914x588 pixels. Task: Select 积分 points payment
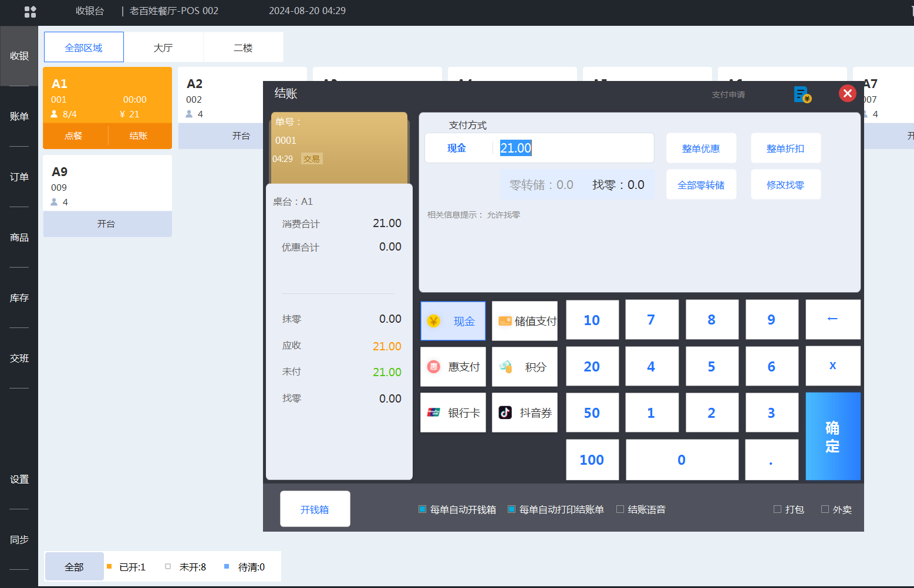click(525, 367)
